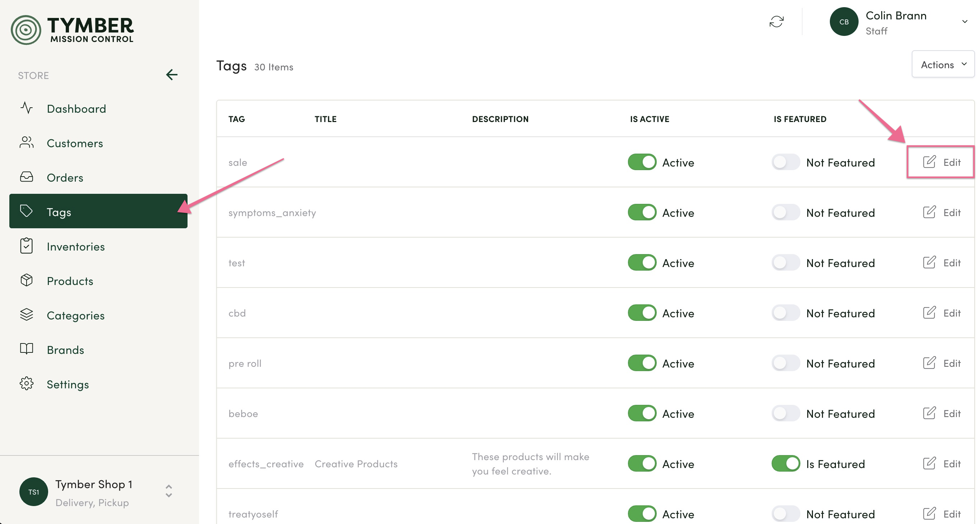Click the pencil icon for pre roll tag
This screenshot has height=524, width=980.
(x=929, y=363)
